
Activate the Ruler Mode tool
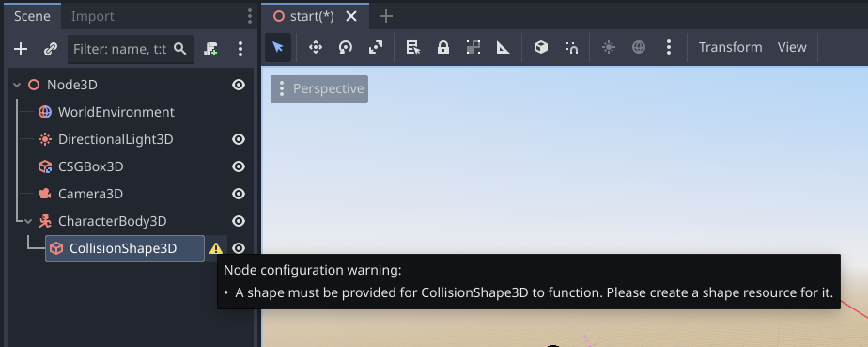503,47
